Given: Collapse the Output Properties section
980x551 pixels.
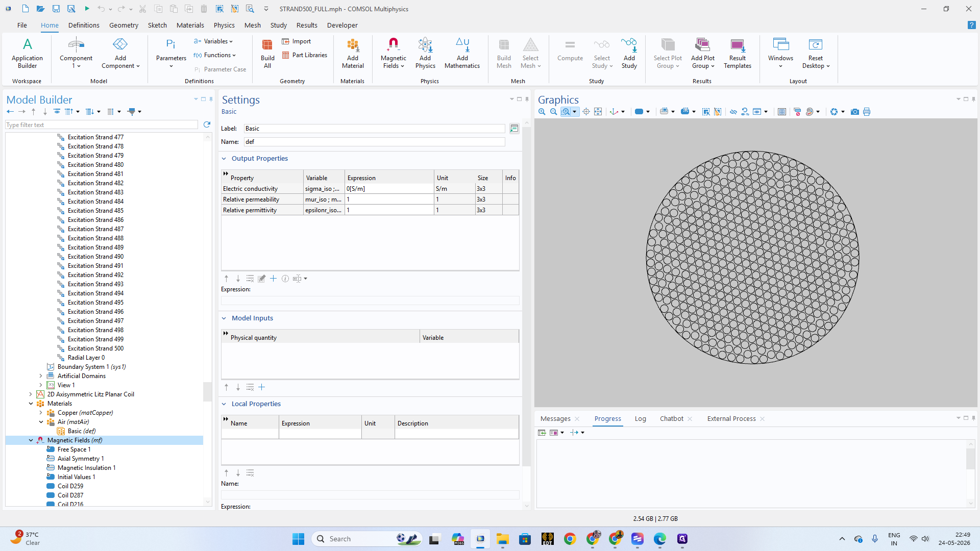Looking at the screenshot, I should coord(224,159).
